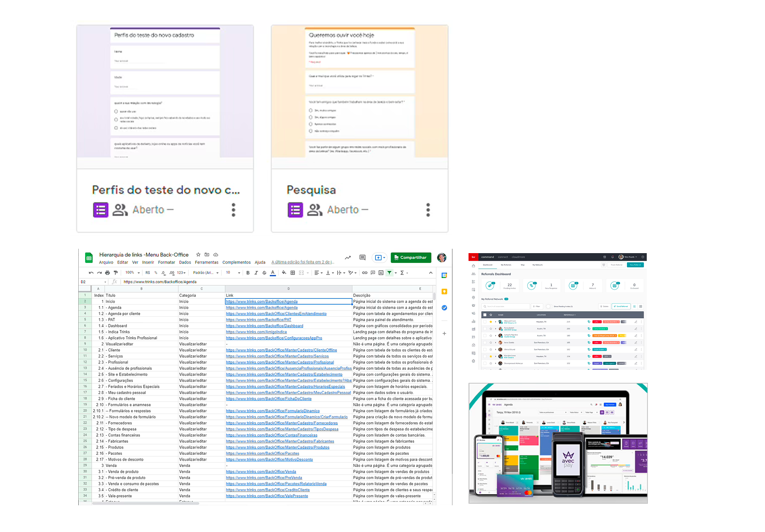The image size is (765, 532).
Task: Click the print icon in Sheets toolbar
Action: pyautogui.click(x=107, y=273)
